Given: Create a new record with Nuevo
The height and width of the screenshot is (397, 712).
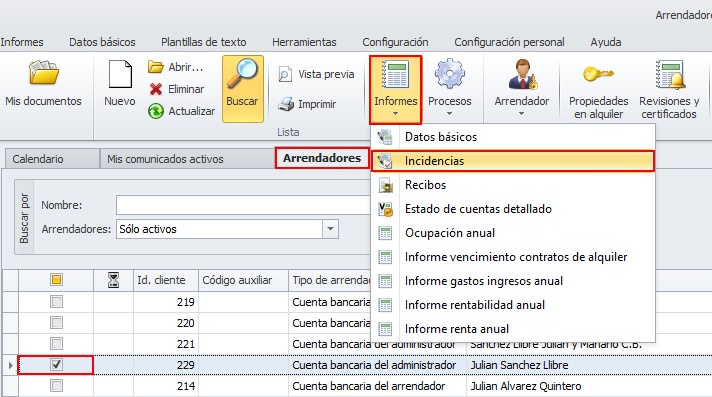Looking at the screenshot, I should [x=120, y=84].
